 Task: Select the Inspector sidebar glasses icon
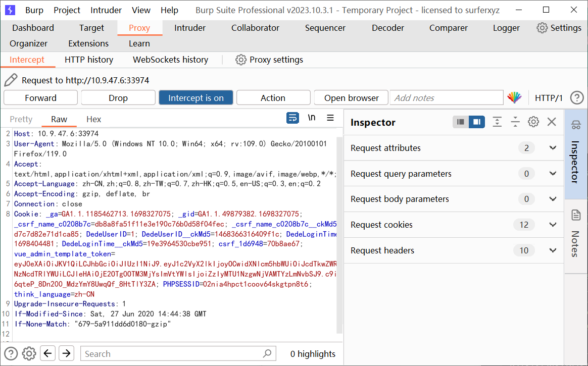576,125
